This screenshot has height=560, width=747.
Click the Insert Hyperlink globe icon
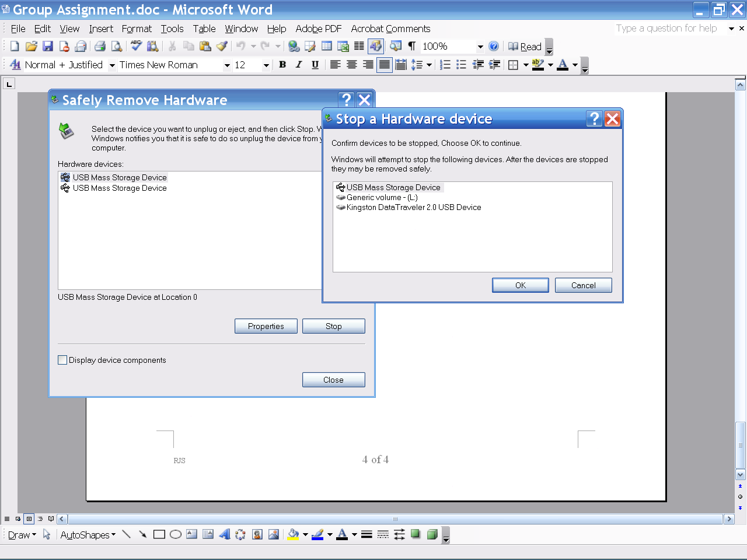pyautogui.click(x=294, y=46)
